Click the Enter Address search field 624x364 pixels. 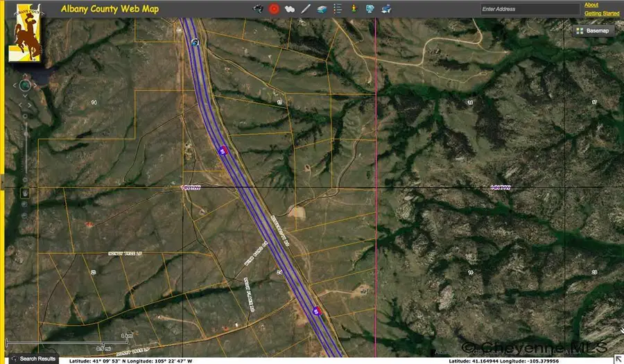530,9
